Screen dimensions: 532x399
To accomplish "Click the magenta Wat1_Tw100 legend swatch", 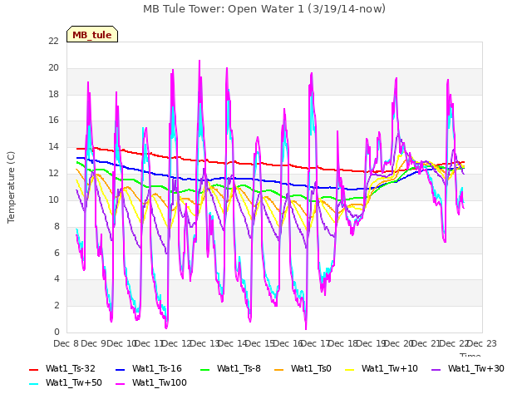I will click(121, 384).
